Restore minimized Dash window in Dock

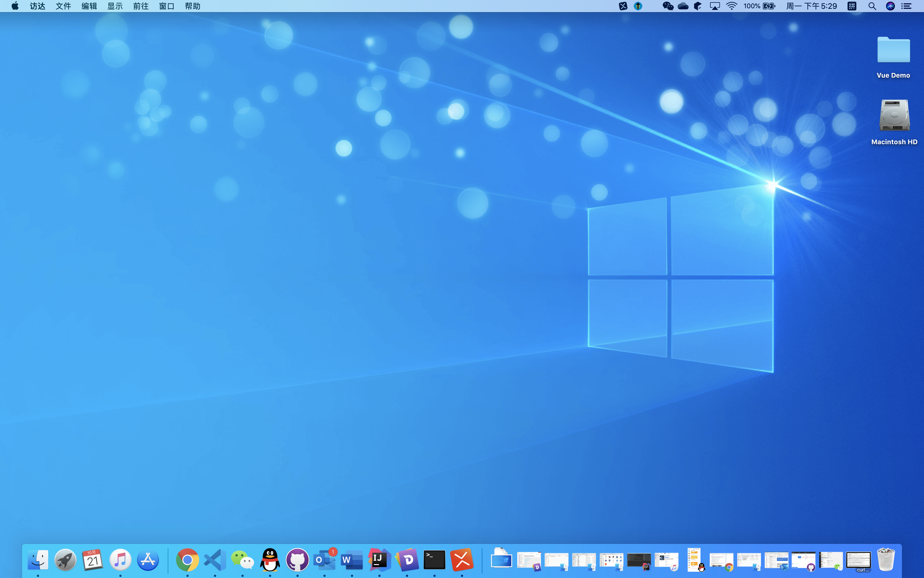click(x=529, y=561)
